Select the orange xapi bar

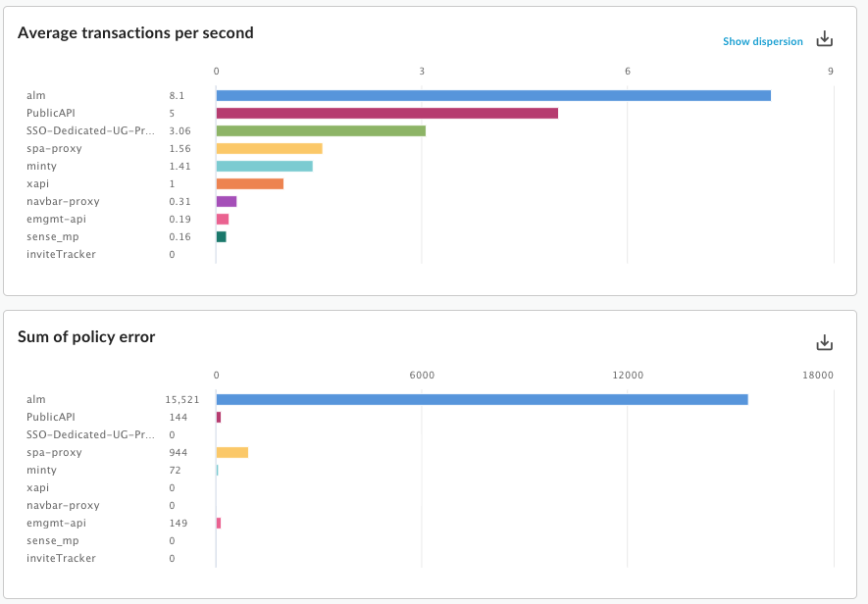point(250,183)
